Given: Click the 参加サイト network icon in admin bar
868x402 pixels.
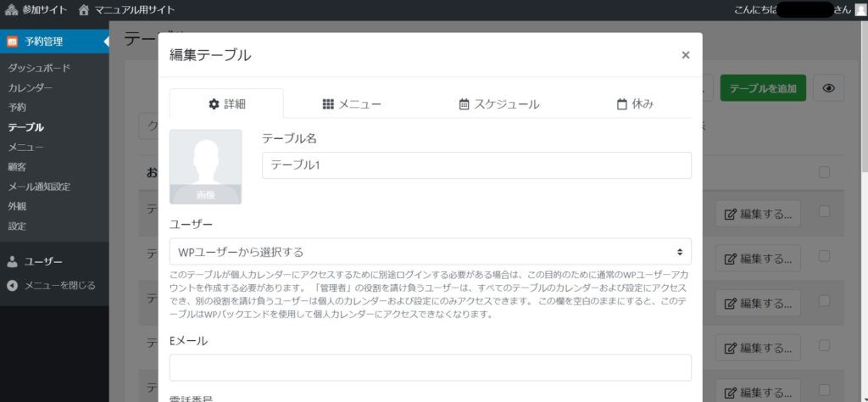Looking at the screenshot, I should tap(11, 9).
